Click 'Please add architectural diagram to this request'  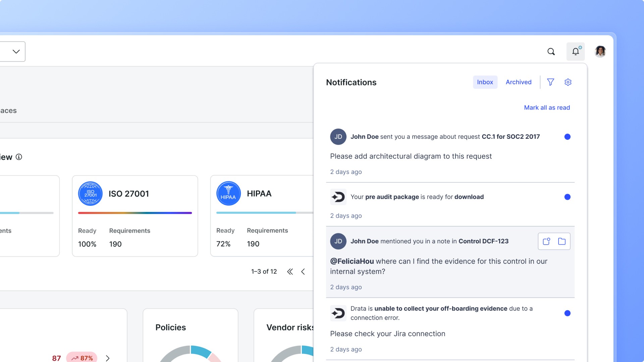[x=411, y=156]
